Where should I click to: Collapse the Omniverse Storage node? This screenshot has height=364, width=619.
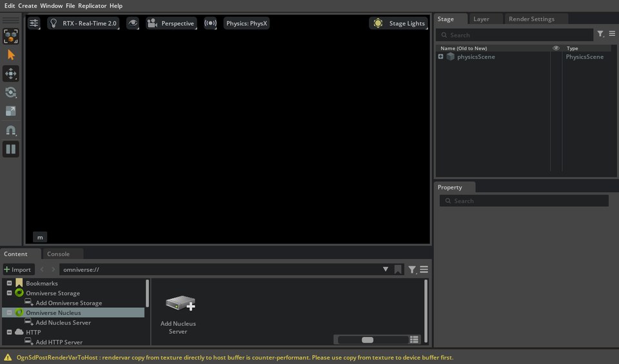9,293
